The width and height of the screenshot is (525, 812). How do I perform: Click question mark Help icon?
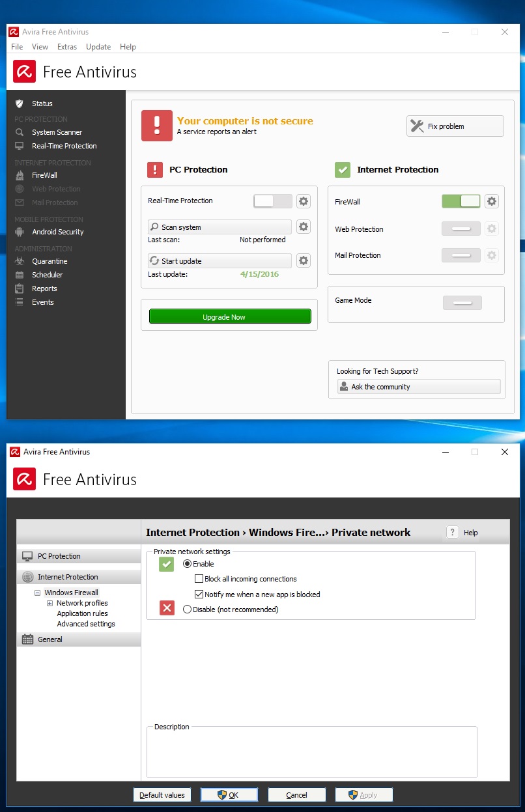pyautogui.click(x=453, y=532)
